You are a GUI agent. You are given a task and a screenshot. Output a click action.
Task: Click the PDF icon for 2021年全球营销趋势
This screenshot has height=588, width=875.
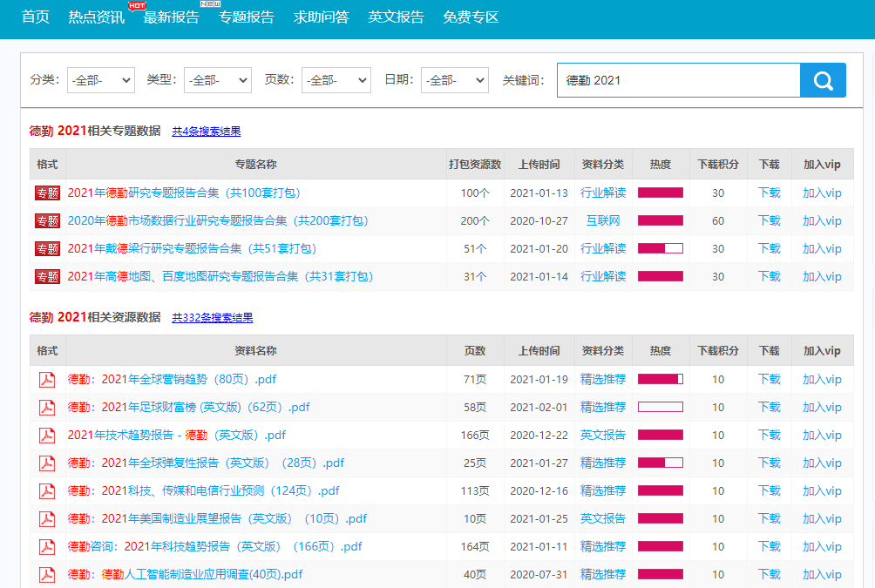pyautogui.click(x=47, y=379)
